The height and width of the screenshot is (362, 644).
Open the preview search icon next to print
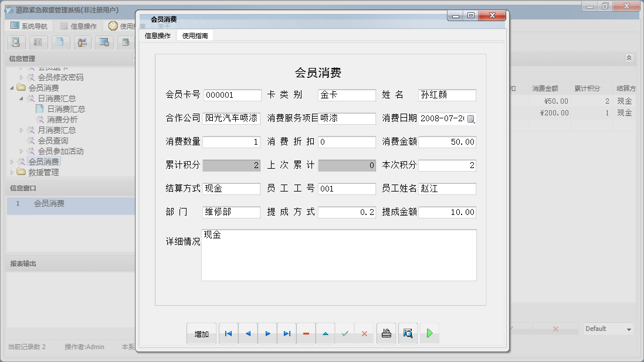point(408,333)
